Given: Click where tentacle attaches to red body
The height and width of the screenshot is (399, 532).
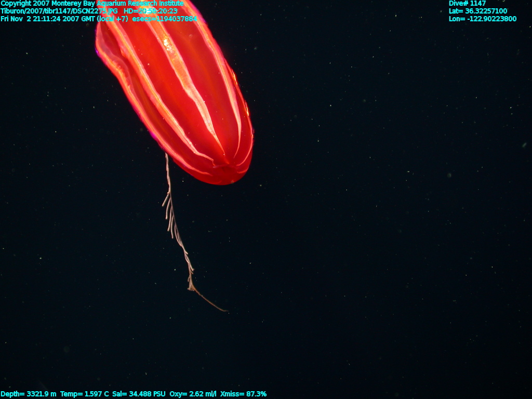Looking at the screenshot, I should pyautogui.click(x=166, y=155).
